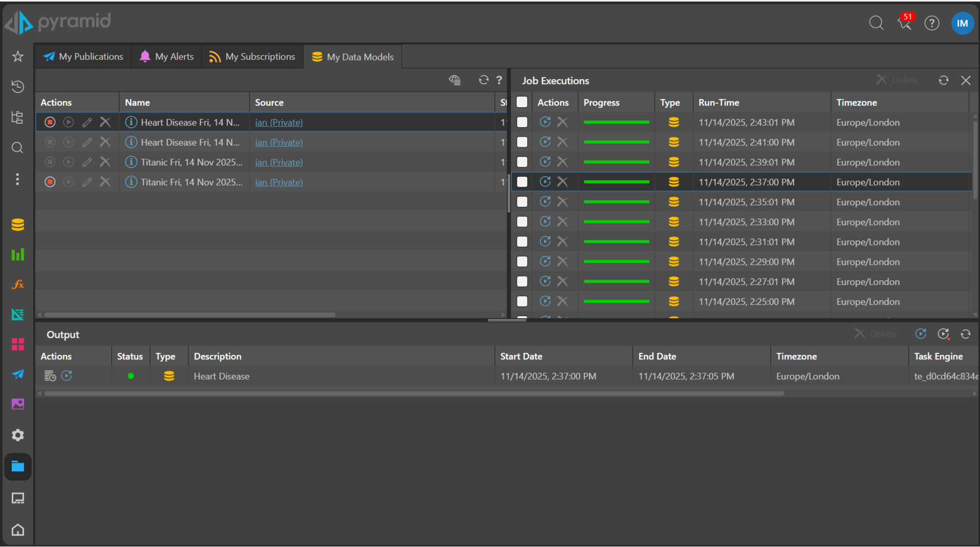Click the home icon in left sidebar
The width and height of the screenshot is (980, 547).
(x=18, y=530)
